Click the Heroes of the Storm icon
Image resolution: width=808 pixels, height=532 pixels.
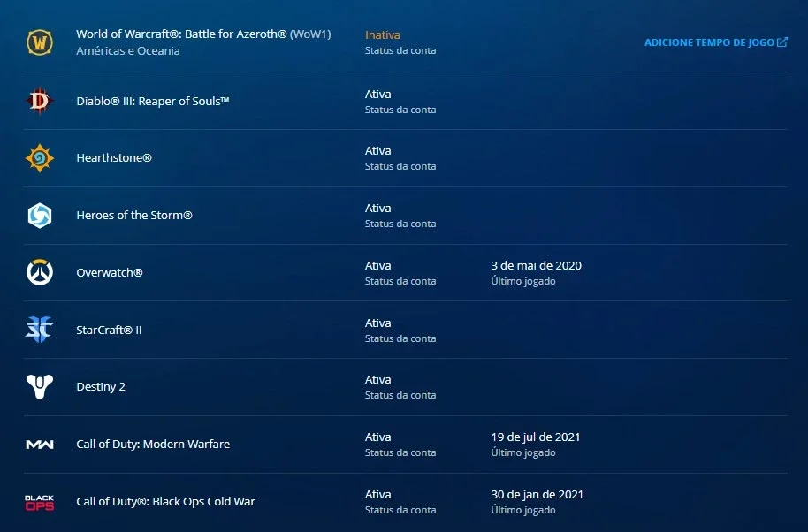40,216
